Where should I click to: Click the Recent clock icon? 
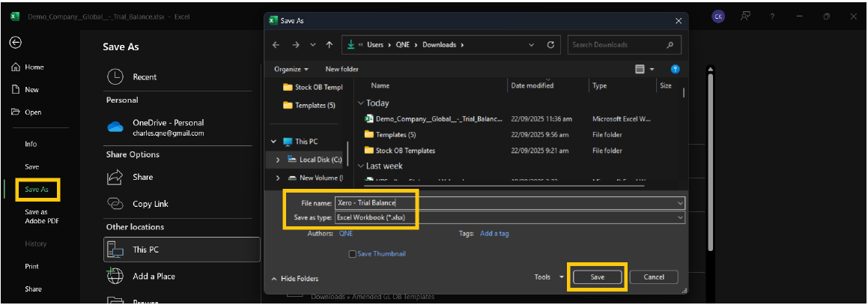pyautogui.click(x=115, y=77)
